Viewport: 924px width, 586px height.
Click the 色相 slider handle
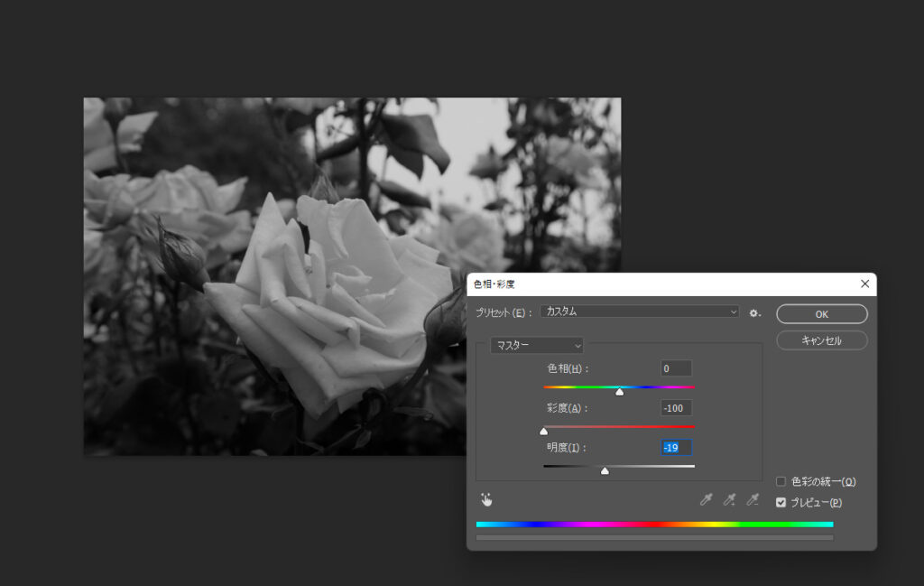click(x=619, y=392)
